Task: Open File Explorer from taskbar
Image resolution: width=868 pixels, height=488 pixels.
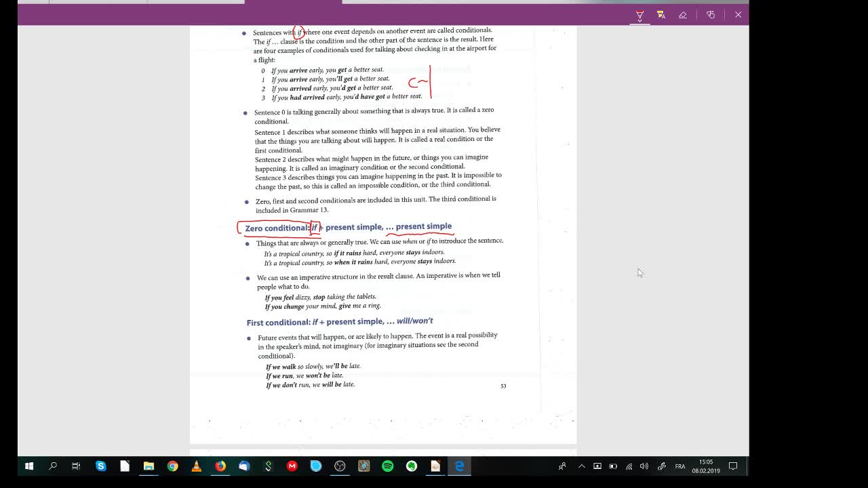Action: (x=149, y=466)
